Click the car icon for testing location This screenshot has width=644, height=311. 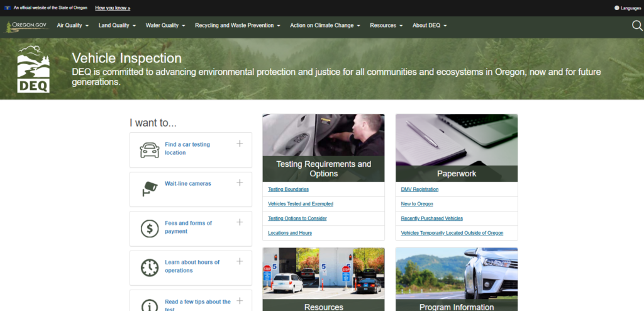[149, 149]
